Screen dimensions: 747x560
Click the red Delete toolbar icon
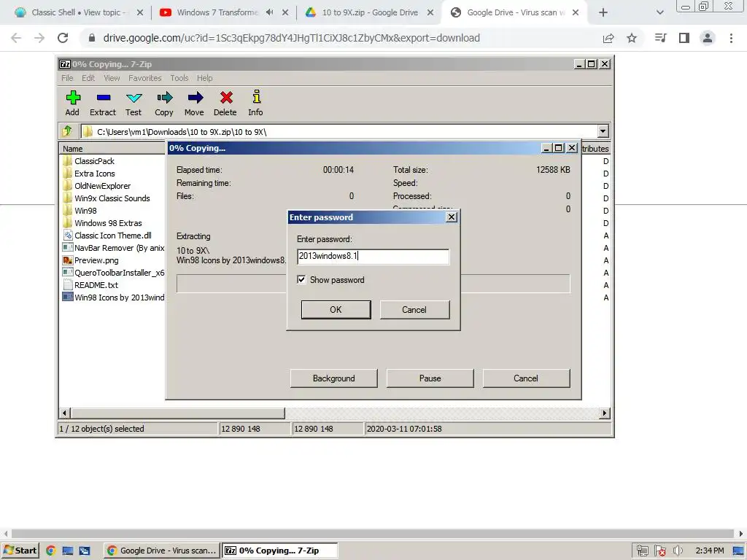click(225, 103)
